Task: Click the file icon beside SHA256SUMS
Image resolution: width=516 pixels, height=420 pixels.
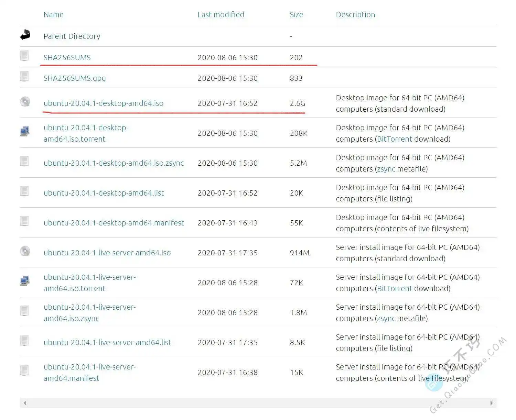Action: 24,56
